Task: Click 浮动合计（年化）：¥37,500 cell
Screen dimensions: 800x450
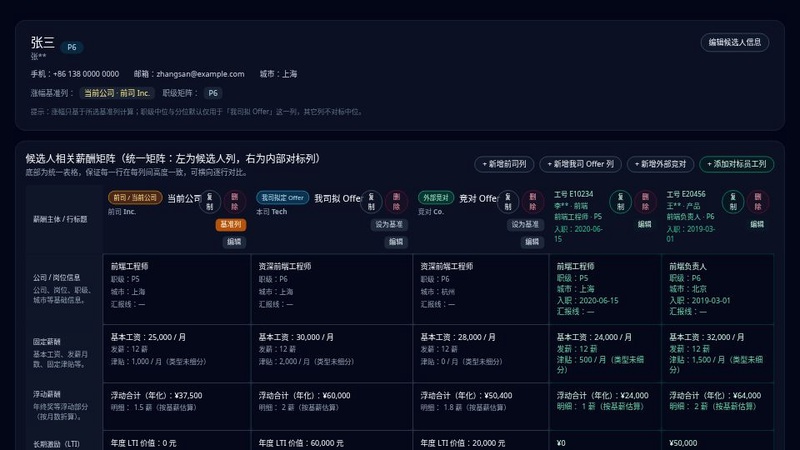Action: coord(177,406)
